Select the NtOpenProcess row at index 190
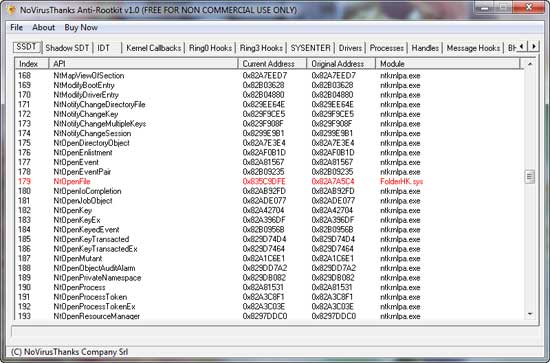The height and width of the screenshot is (363, 550). (x=269, y=287)
